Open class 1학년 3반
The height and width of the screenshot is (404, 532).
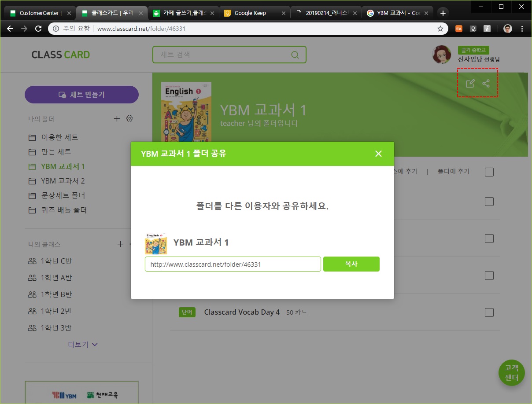[56, 328]
